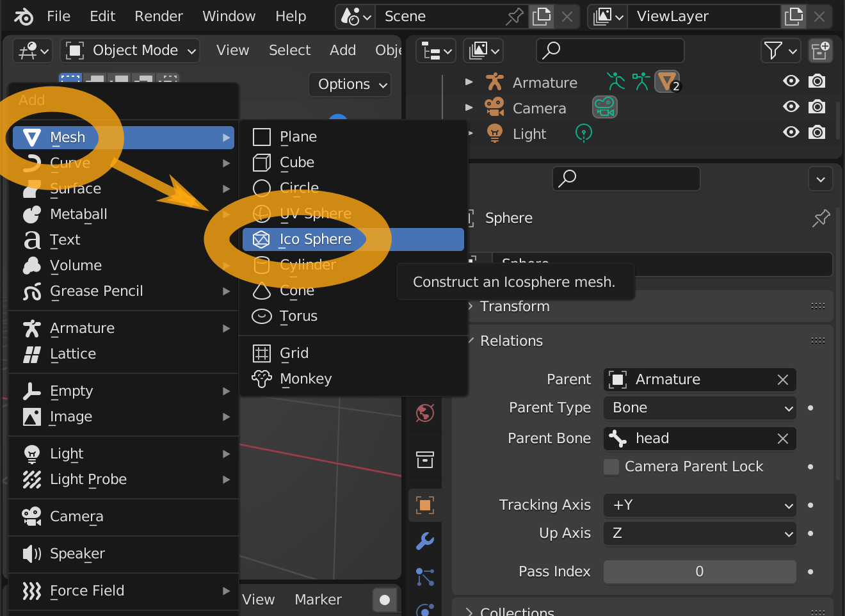Open the outliner Filter dropdown
Image resolution: width=845 pixels, height=616 pixels.
point(781,51)
